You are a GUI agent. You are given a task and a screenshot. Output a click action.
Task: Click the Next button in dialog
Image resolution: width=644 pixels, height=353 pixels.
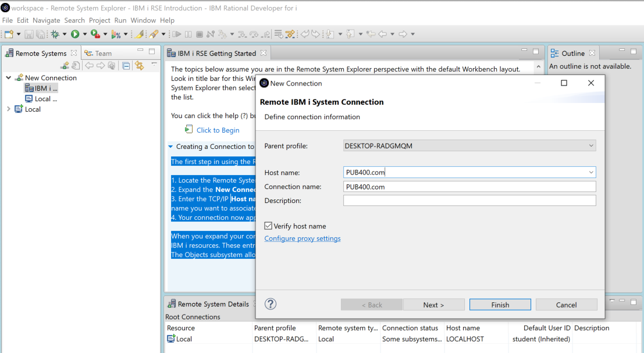point(433,305)
